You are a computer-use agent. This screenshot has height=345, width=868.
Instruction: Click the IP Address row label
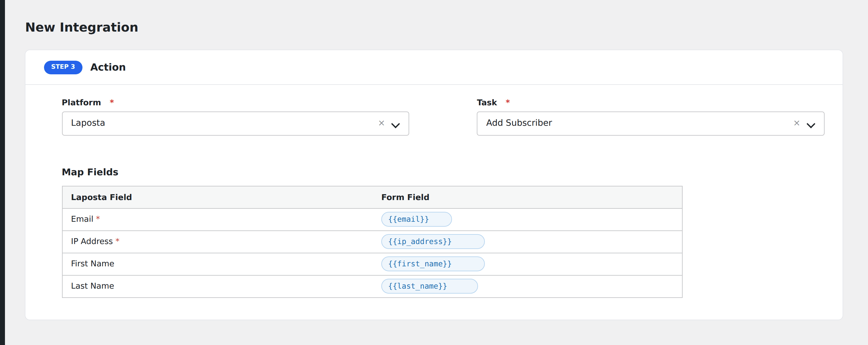pos(92,242)
